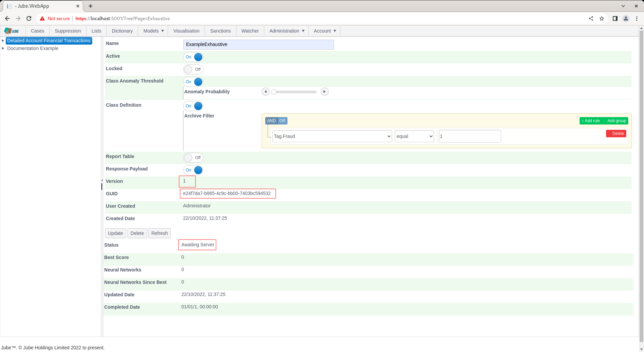Delete the Tag.Fraud filter rule

pos(616,134)
